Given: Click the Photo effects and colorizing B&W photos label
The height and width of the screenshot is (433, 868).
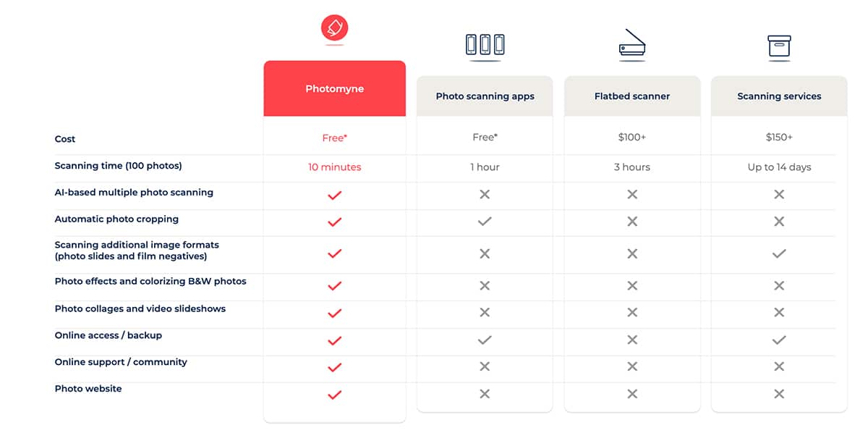Looking at the screenshot, I should pos(150,281).
